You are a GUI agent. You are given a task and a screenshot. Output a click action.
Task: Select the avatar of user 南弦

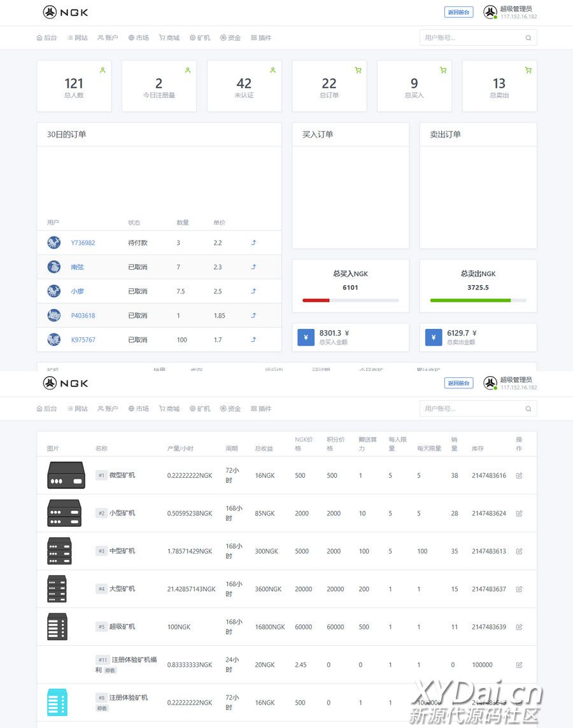(54, 267)
